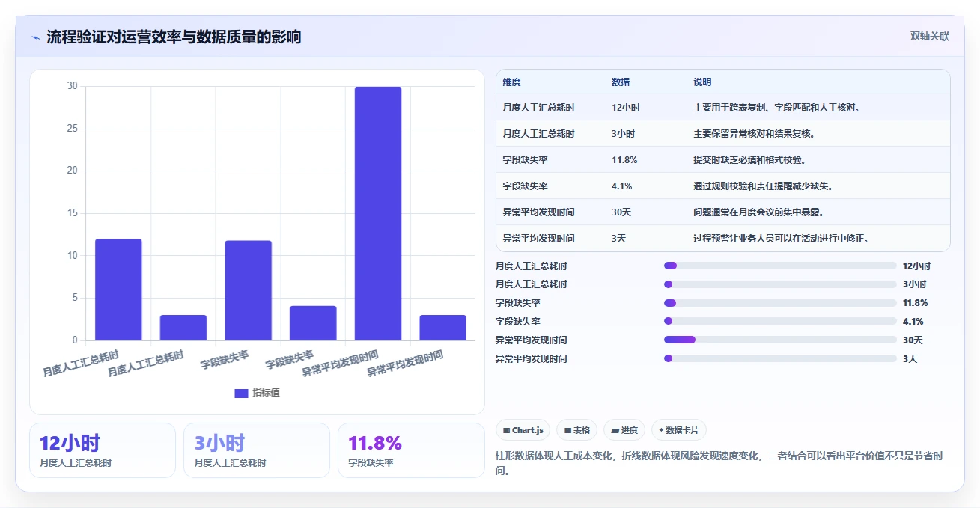The width and height of the screenshot is (980, 508).
Task: Click the third chart bar near 11.8
Action: (x=248, y=290)
